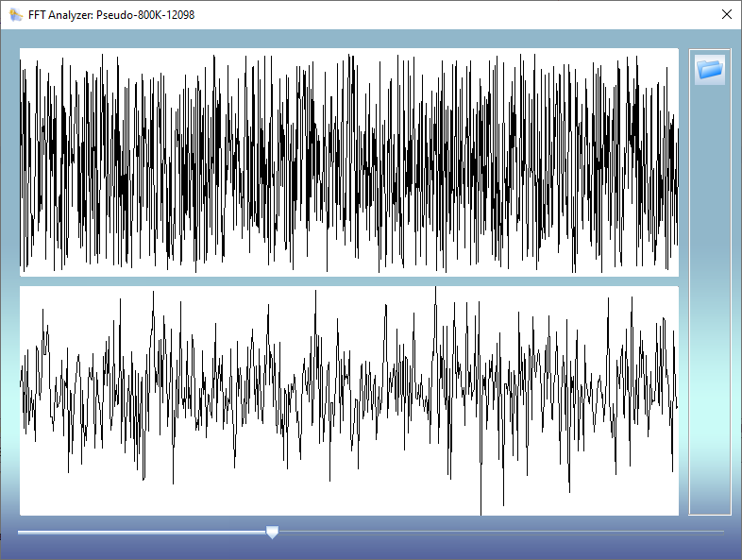Click the center of the lower spectrum panel
The width and height of the screenshot is (742, 560).
(349, 400)
